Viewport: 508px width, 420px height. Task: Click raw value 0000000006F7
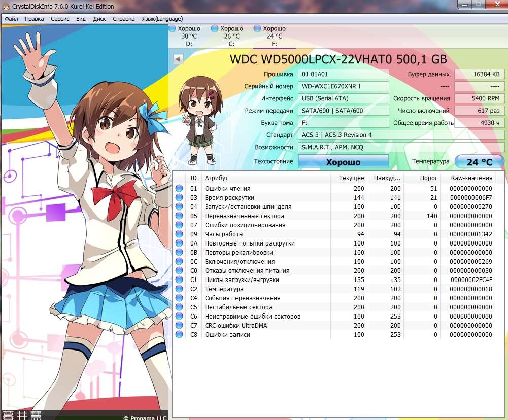click(471, 197)
